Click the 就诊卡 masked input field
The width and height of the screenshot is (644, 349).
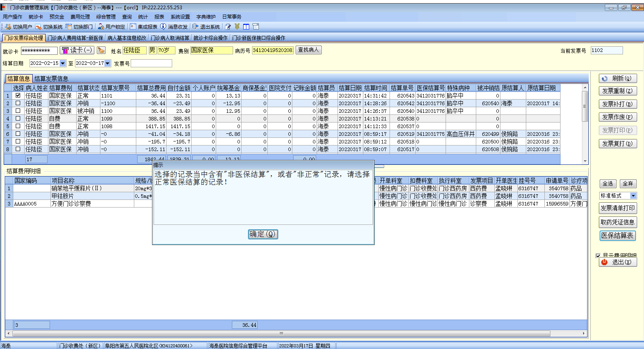[39, 51]
